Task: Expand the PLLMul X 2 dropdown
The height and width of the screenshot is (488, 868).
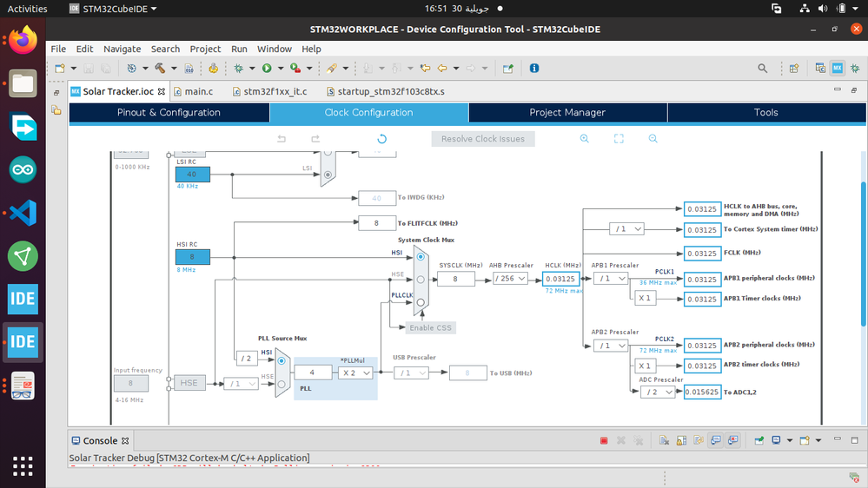Action: click(x=355, y=373)
